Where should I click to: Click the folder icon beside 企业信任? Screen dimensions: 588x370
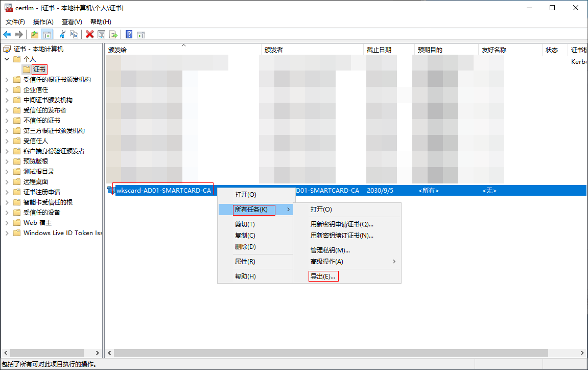coord(17,89)
